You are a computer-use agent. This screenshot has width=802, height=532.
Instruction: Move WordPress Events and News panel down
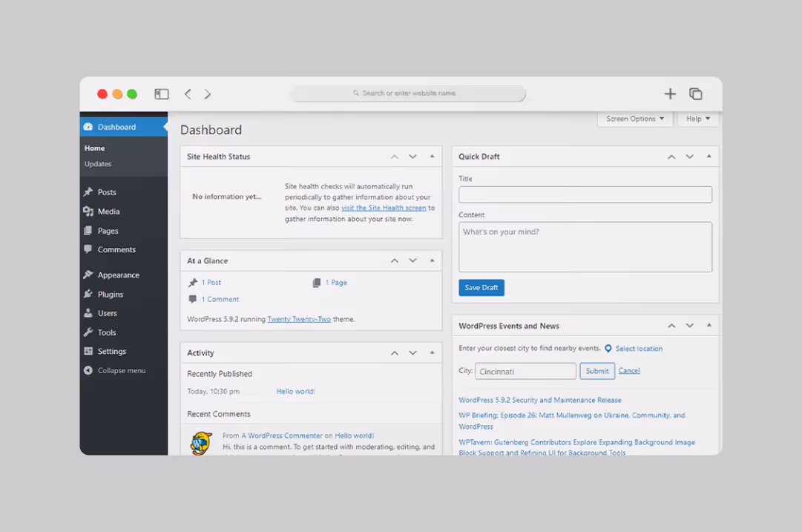click(689, 326)
